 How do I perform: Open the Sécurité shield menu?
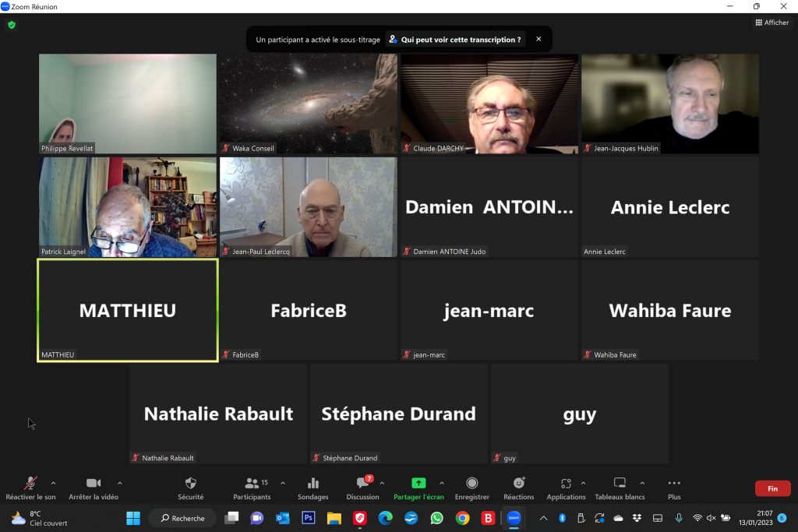pyautogui.click(x=191, y=488)
